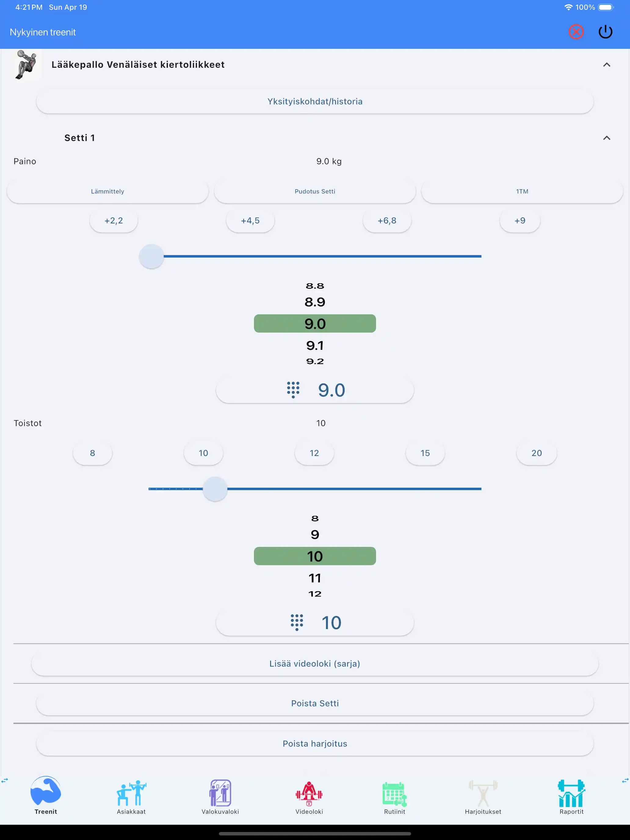Select the 15 reps preset chip
The height and width of the screenshot is (840, 630).
[x=425, y=453]
